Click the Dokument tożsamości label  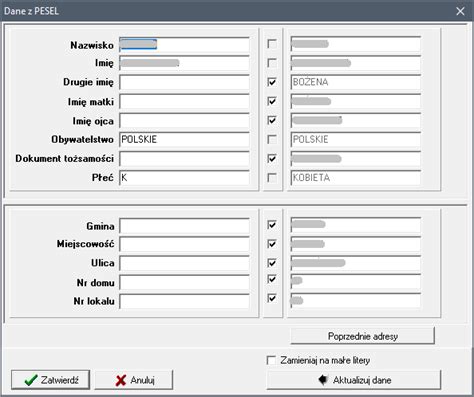coord(65,159)
